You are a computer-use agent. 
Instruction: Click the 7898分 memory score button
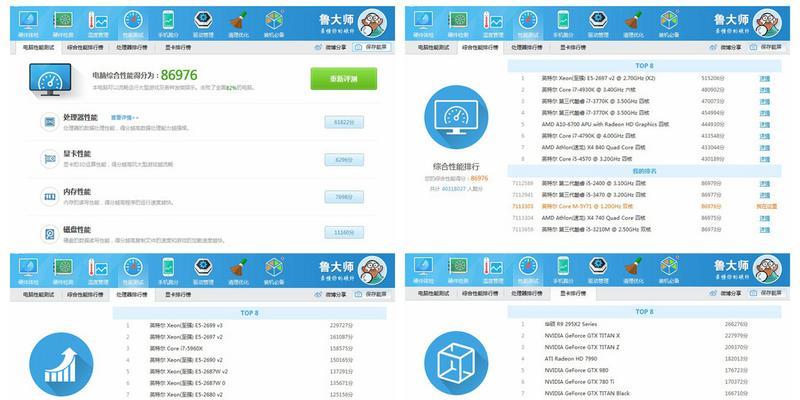coord(344,196)
